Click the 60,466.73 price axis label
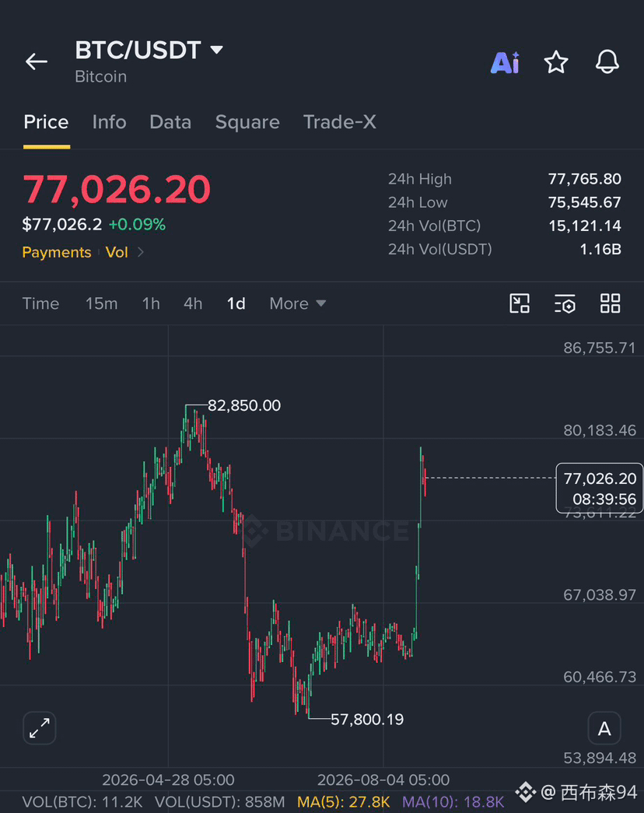Viewport: 644px width, 813px height. click(x=600, y=677)
